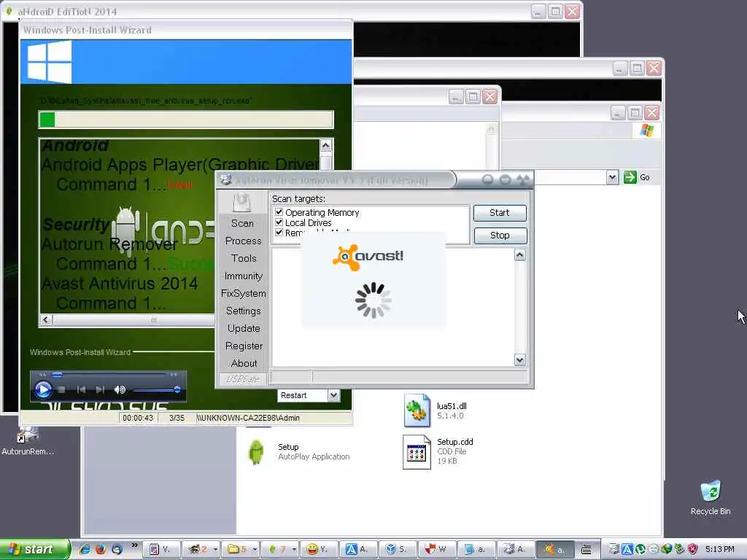The image size is (747, 560).
Task: Click the green install progress bar
Action: point(186,120)
